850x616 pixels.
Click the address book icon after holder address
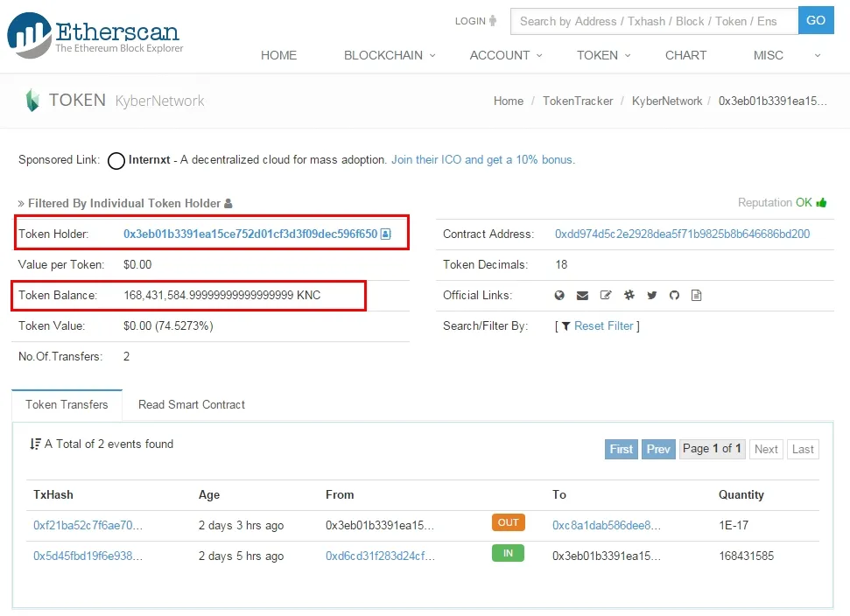(386, 234)
